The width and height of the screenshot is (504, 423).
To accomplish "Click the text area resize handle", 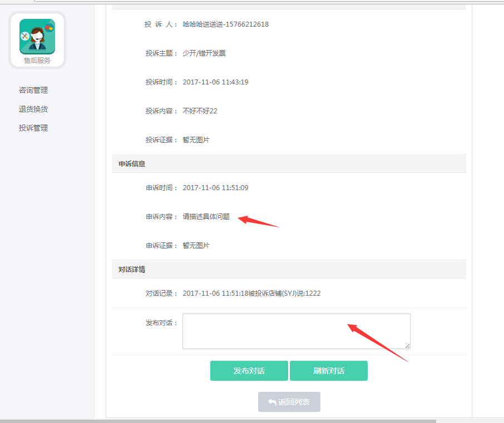I will coord(408,346).
